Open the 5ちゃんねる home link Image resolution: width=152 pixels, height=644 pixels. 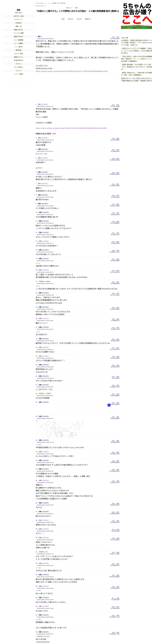[x=39, y=3]
